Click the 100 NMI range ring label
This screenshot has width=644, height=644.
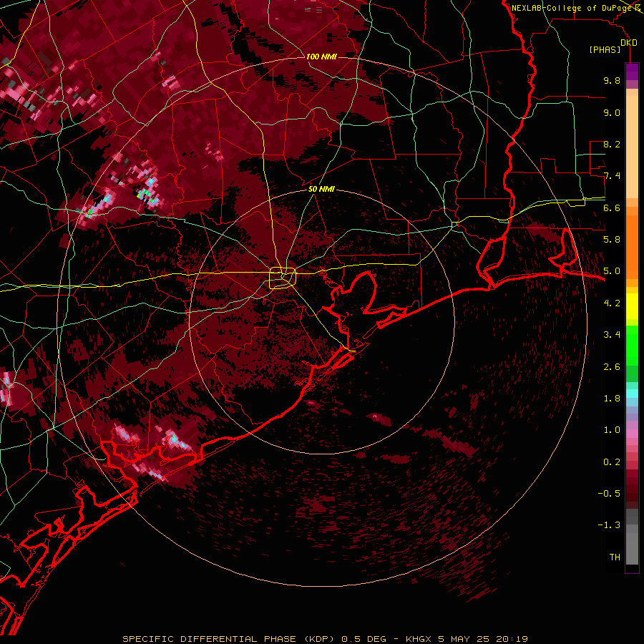coord(321,57)
